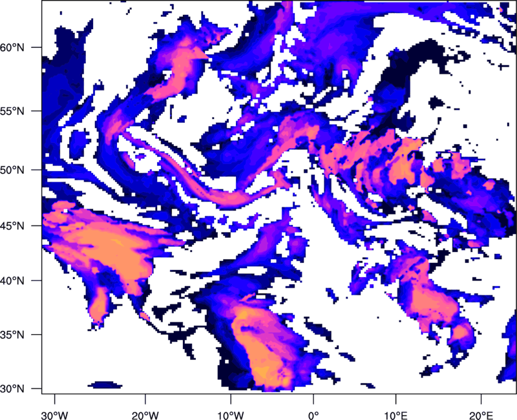This screenshot has height=420, width=517.
Task: Click the 35°N latitude label
Action: pyautogui.click(x=12, y=335)
